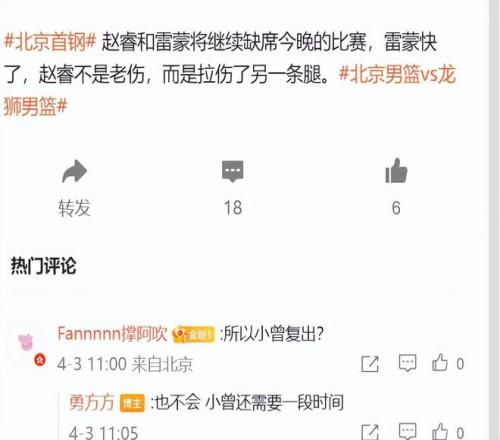Click the 转发 repost label text
Image resolution: width=500 pixels, height=440 pixels.
coord(74,208)
